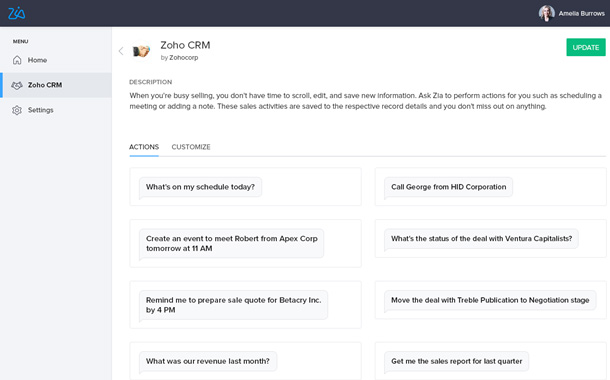
Task: Click the Home icon in sidebar
Action: tap(17, 60)
